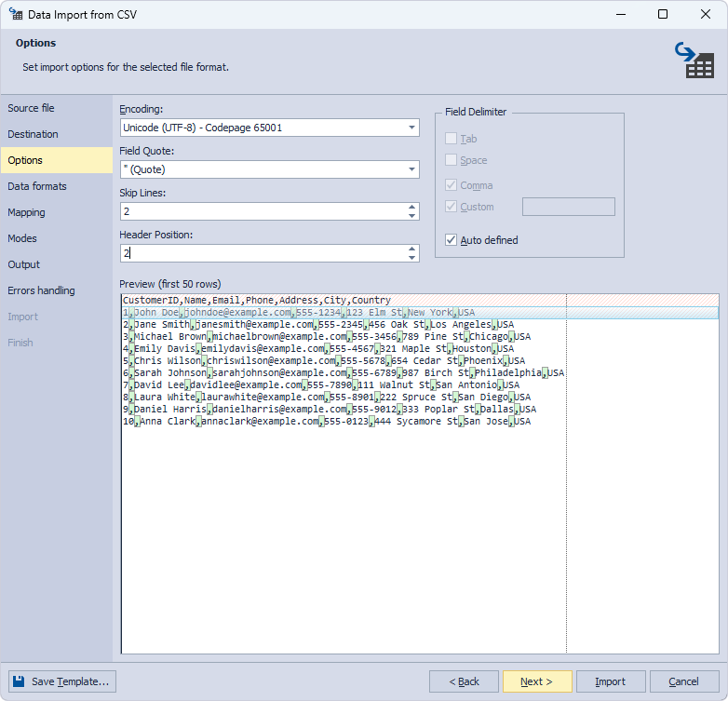The height and width of the screenshot is (701, 728).
Task: Close the Data Import from CSV window
Action: [x=706, y=14]
